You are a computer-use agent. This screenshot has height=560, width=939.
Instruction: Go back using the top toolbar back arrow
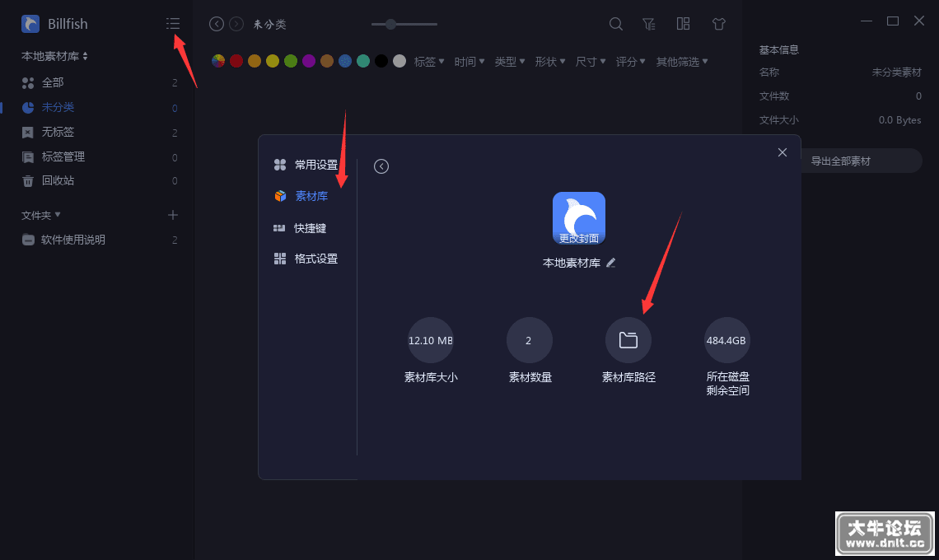click(x=216, y=24)
